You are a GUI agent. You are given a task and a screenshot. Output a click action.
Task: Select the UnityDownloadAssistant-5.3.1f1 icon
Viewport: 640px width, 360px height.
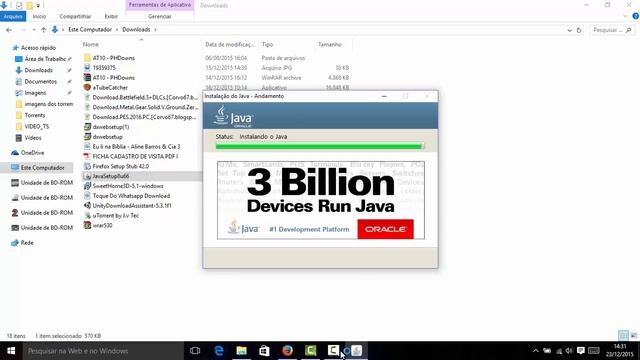87,206
